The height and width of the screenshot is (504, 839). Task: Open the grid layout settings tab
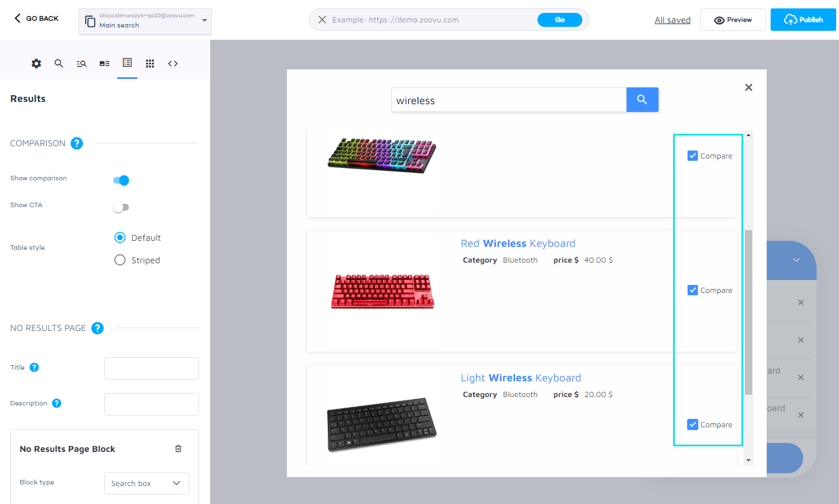(150, 64)
